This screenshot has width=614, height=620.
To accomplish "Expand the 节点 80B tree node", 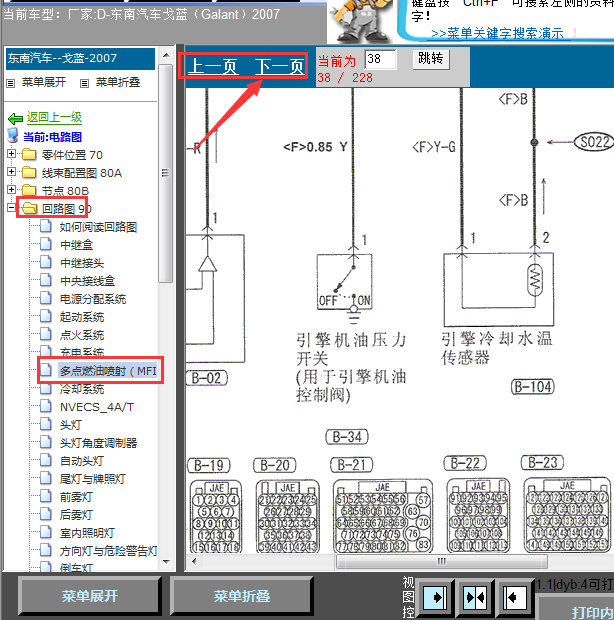I will tap(11, 189).
